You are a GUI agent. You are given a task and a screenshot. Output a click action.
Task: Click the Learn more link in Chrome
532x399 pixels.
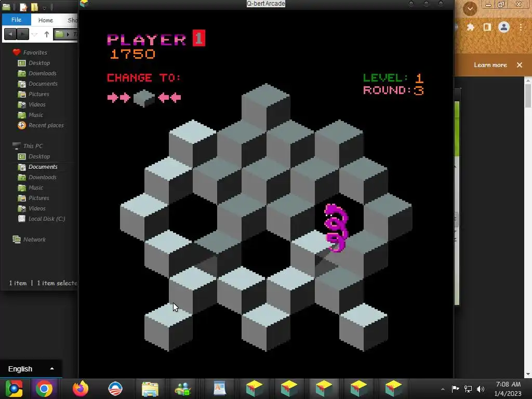click(x=490, y=65)
